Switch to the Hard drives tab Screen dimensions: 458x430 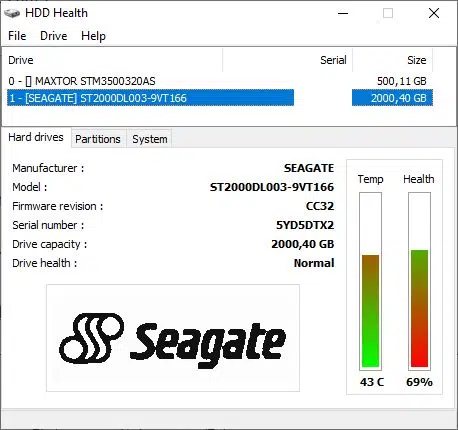click(x=36, y=137)
